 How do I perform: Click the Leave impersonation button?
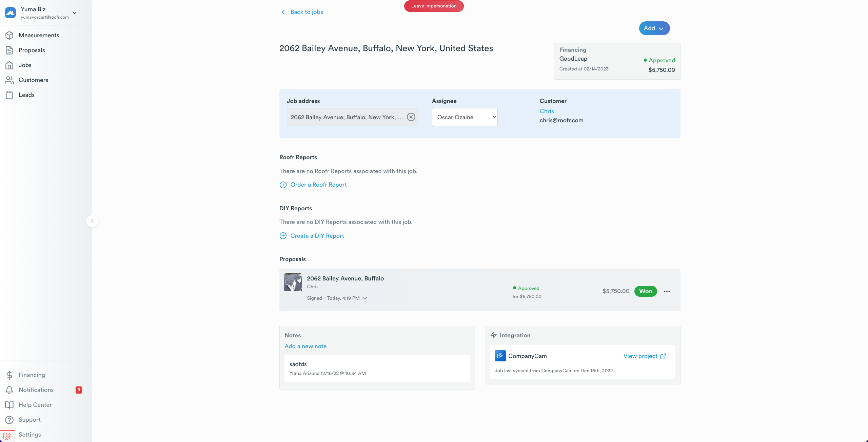point(434,6)
